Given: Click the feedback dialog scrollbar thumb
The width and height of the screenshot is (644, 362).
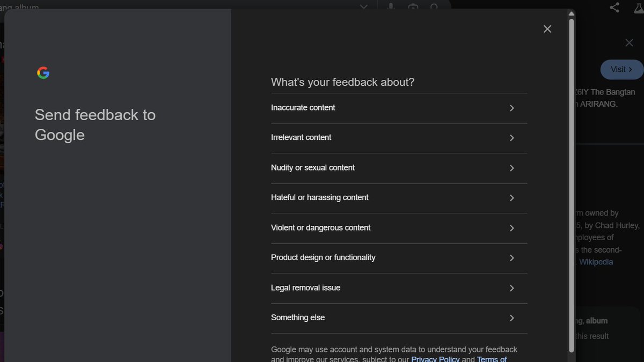Looking at the screenshot, I should pyautogui.click(x=572, y=185).
